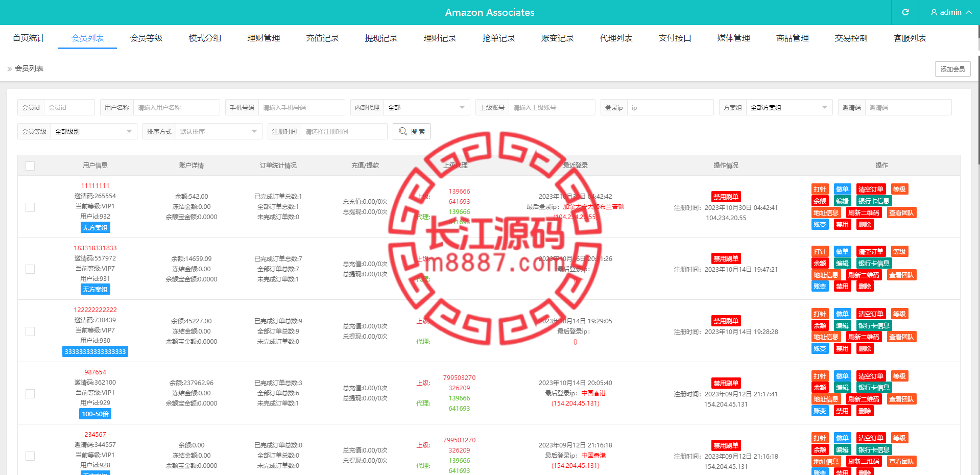The width and height of the screenshot is (980, 475).
Task: Check the row checkbox for user 987654
Action: click(x=30, y=394)
